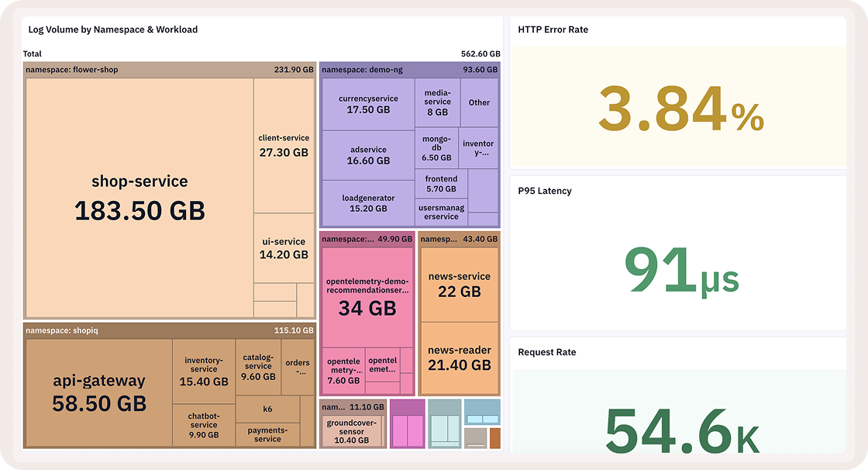Screen dimensions: 868x470
Task: Click the currencyservice 17.50 GB tile
Action: pyautogui.click(x=368, y=104)
